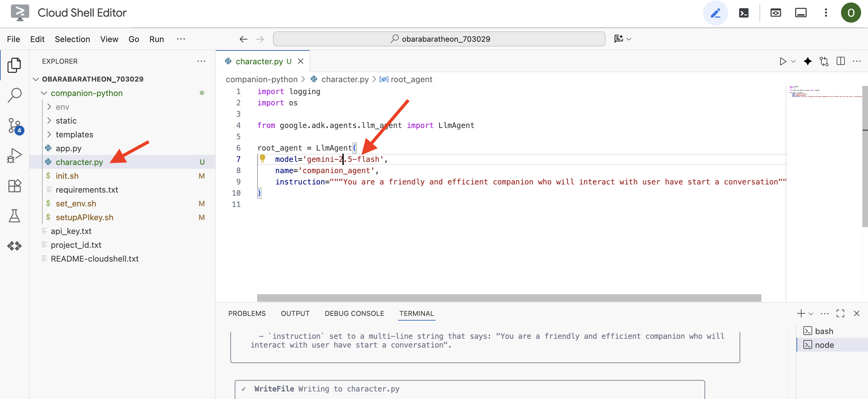Open the Search view in activity bar
The height and width of the screenshot is (399, 868).
[x=14, y=95]
